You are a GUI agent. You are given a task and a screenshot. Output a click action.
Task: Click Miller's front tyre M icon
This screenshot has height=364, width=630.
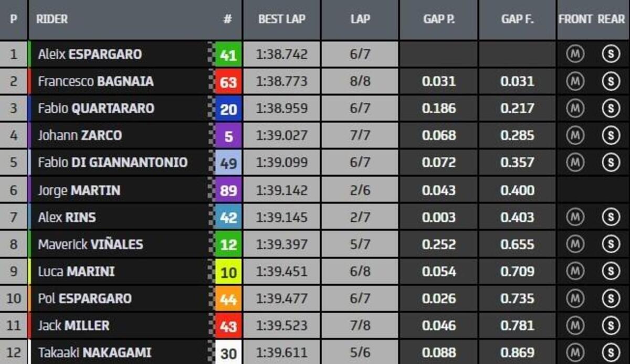575,326
